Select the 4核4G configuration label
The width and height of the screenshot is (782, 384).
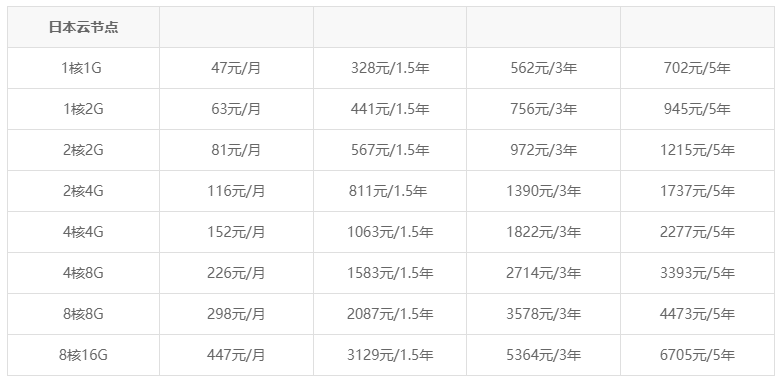(83, 232)
